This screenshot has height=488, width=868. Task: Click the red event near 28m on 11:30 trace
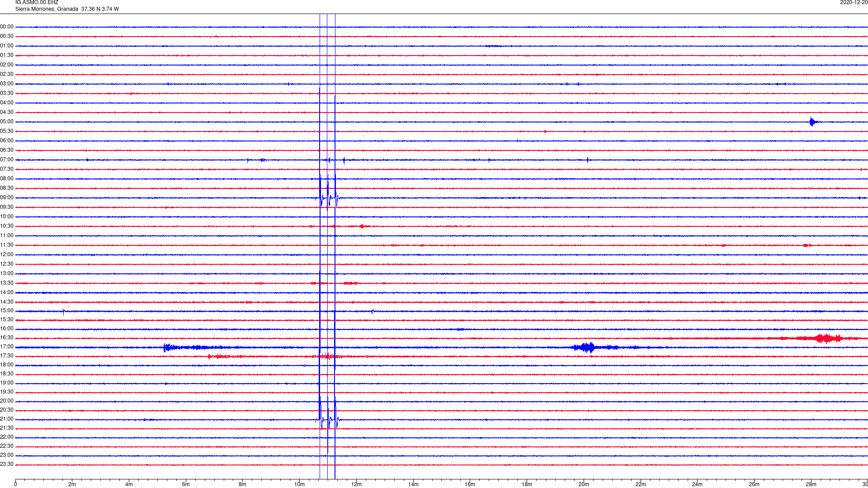[807, 245]
